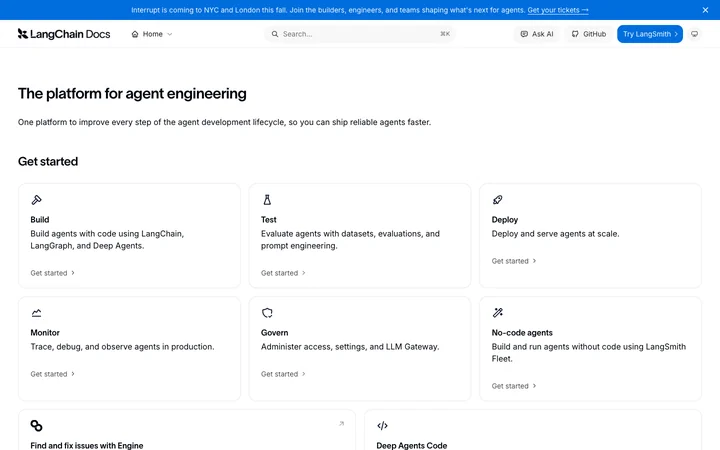Viewport: 720px width, 450px height.
Task: Open the Deep Agents Code card title
Action: point(411,445)
